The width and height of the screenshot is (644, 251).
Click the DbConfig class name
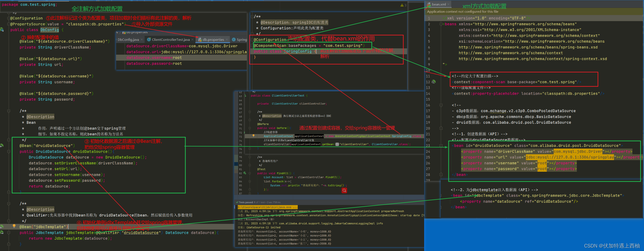pyautogui.click(x=49, y=30)
